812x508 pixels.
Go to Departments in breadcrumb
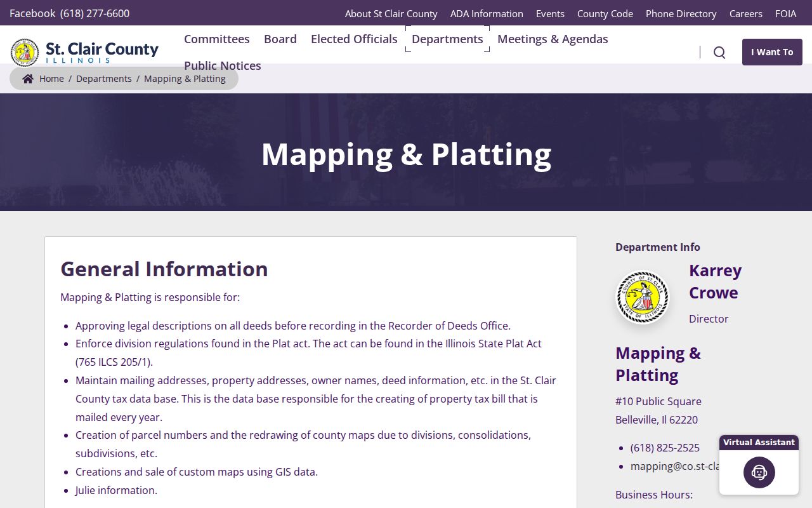[x=104, y=79]
